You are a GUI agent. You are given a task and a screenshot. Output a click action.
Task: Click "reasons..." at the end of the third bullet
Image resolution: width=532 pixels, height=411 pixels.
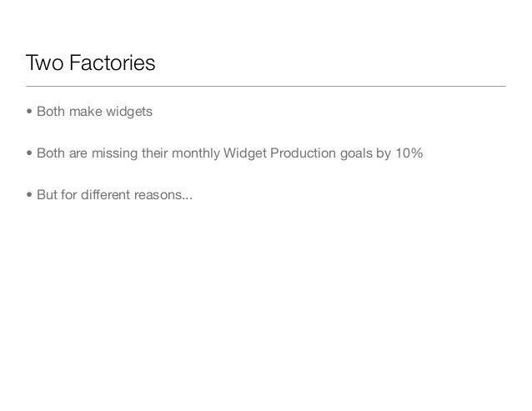(x=162, y=197)
